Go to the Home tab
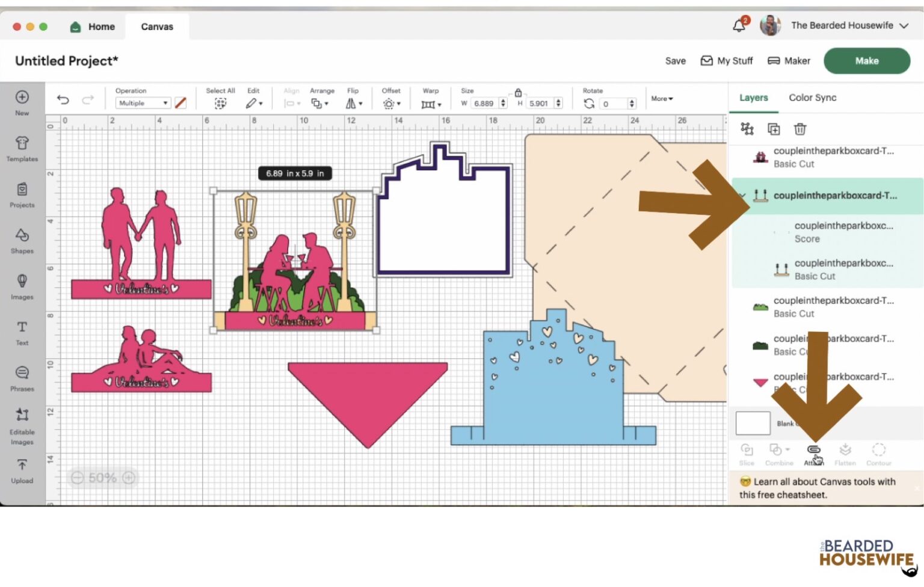924x587 pixels. click(x=93, y=27)
